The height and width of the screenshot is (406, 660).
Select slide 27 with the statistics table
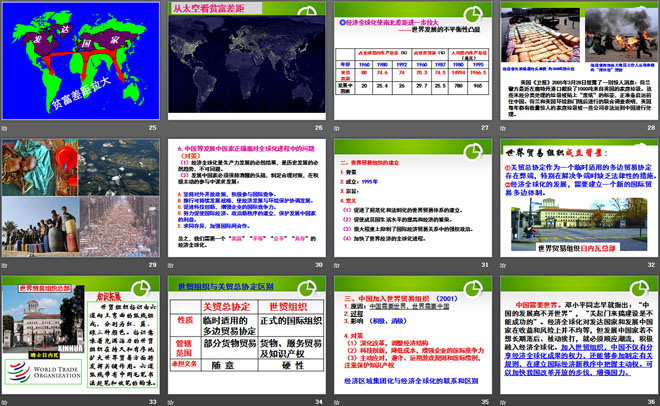pos(413,61)
